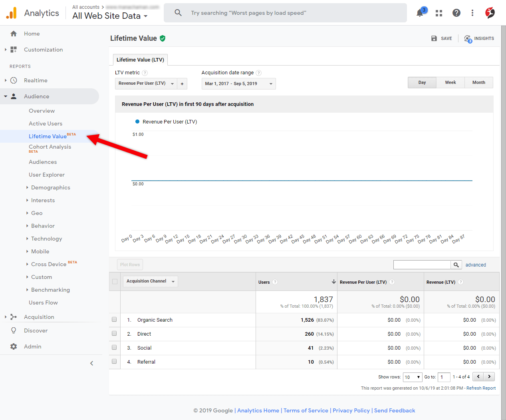Click the table search magnifier icon

pos(456,265)
